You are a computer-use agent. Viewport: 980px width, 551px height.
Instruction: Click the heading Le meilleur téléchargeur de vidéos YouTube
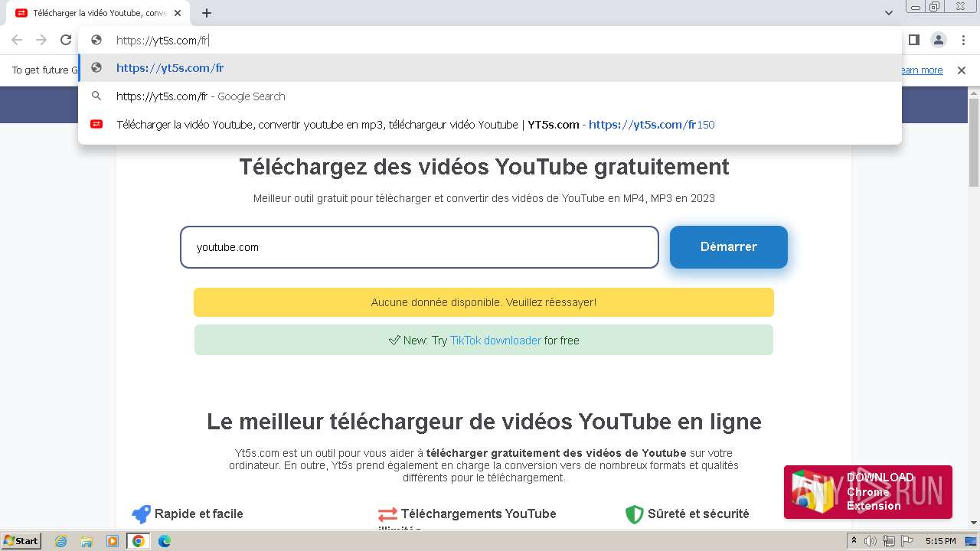click(x=484, y=422)
